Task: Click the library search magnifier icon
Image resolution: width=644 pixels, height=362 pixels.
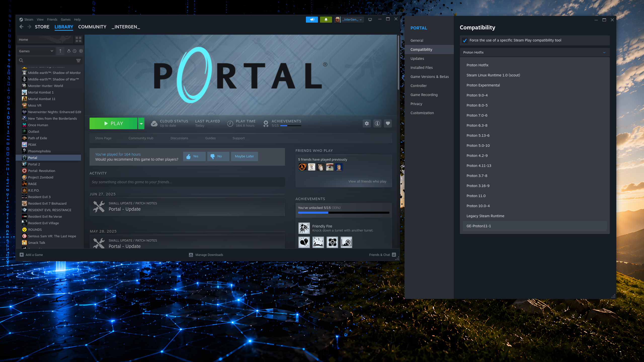Action: [21, 60]
